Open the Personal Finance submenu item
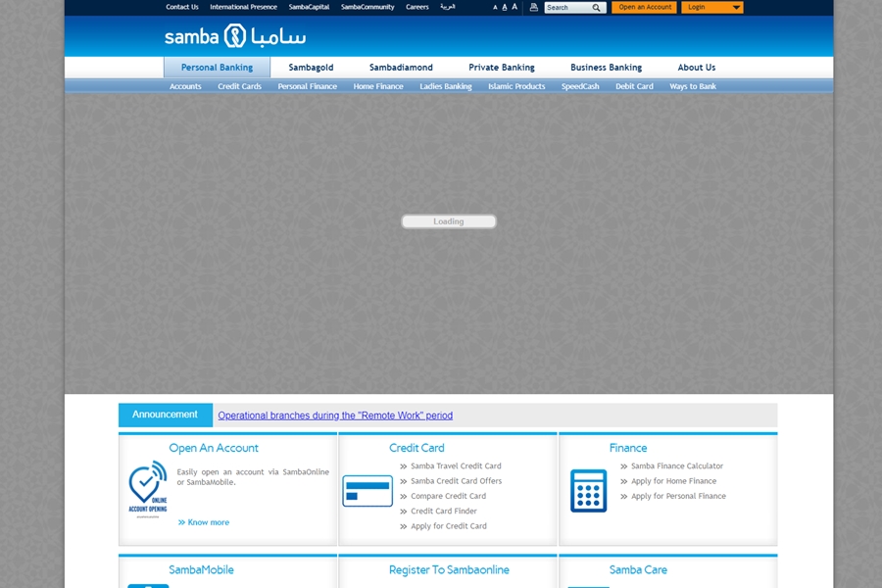Image resolution: width=882 pixels, height=588 pixels. tap(307, 86)
